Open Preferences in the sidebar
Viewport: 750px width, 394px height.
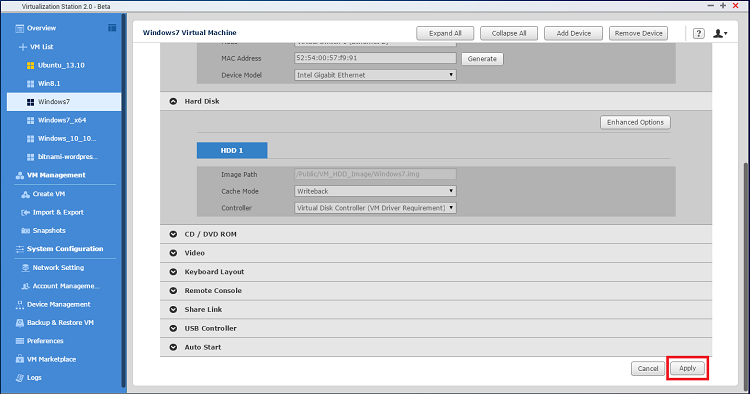point(45,341)
